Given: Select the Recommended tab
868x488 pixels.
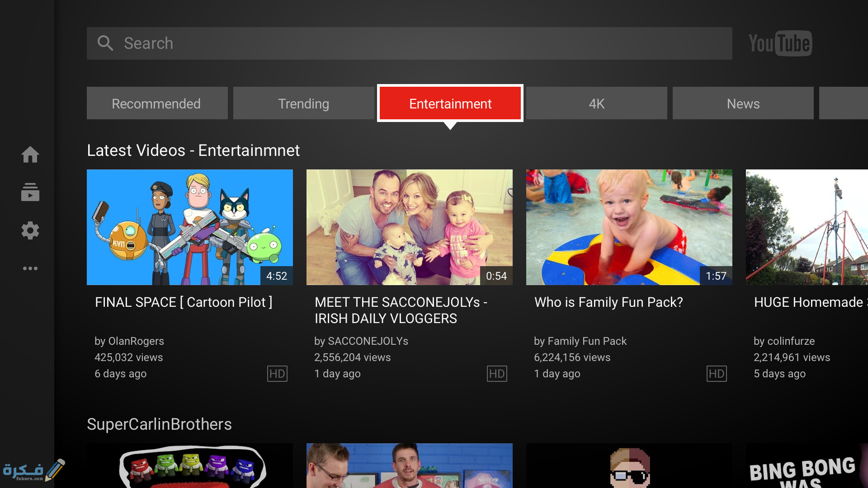Looking at the screenshot, I should click(x=157, y=103).
